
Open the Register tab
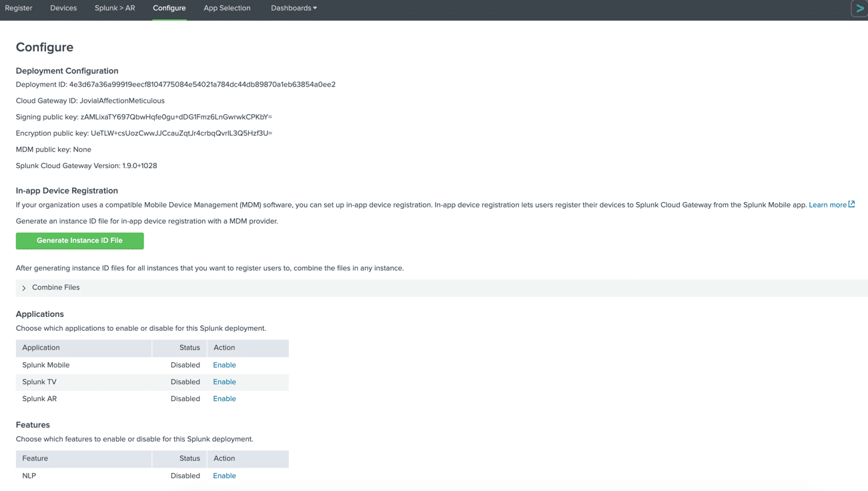(19, 8)
